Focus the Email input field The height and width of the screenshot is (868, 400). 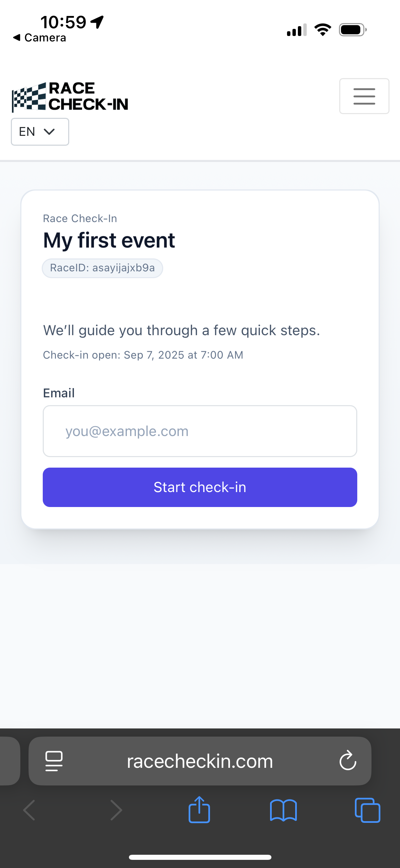click(200, 431)
